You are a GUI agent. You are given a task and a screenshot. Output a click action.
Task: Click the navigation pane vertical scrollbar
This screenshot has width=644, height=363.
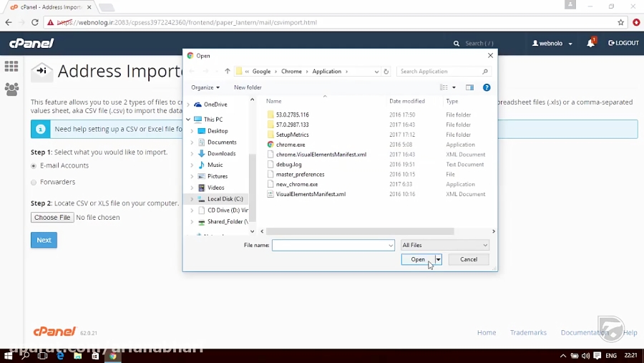pyautogui.click(x=252, y=187)
